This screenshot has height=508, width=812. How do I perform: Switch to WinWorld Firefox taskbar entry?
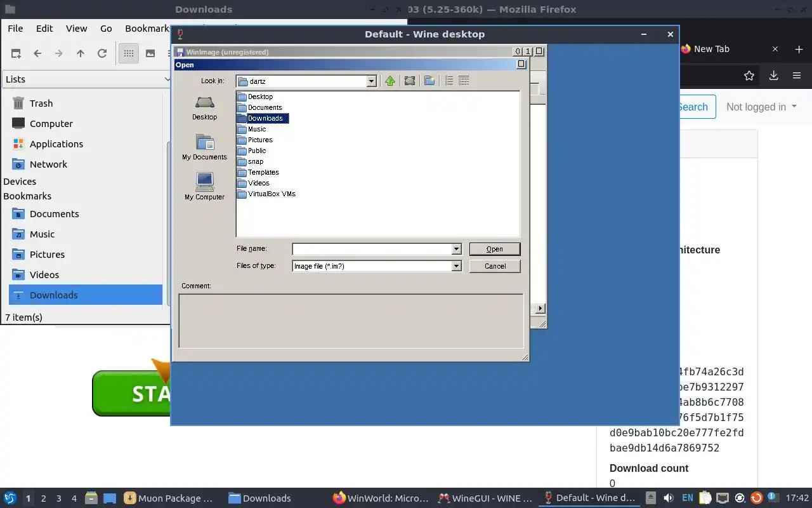pos(381,498)
